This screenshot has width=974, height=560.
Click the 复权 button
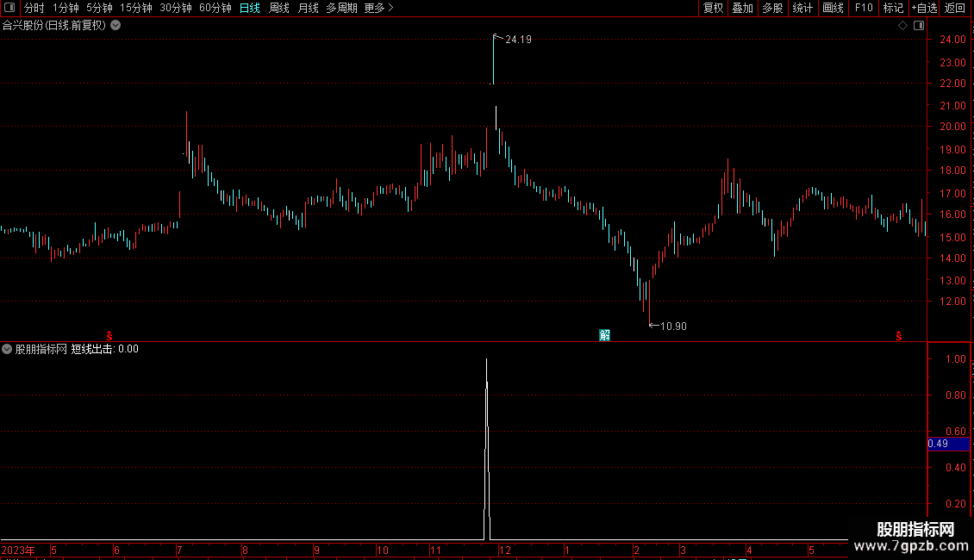713,8
